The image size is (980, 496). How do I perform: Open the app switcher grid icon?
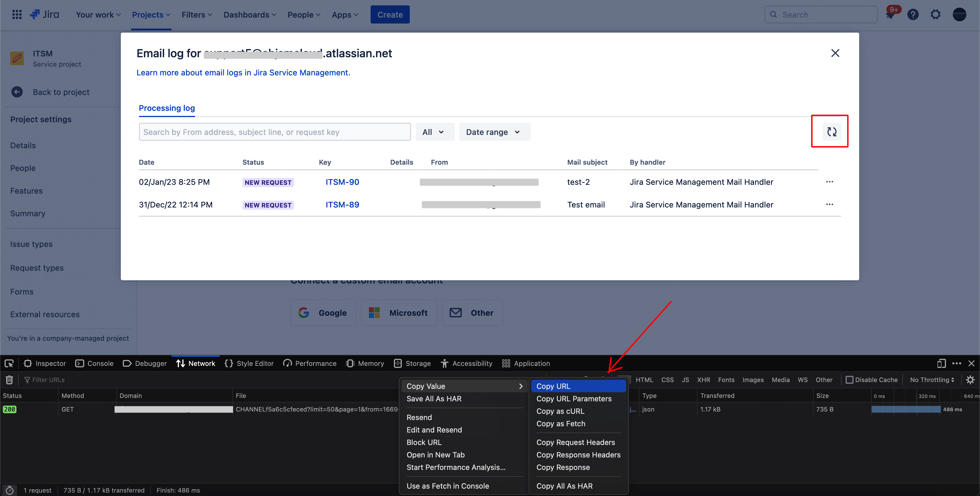click(x=17, y=14)
